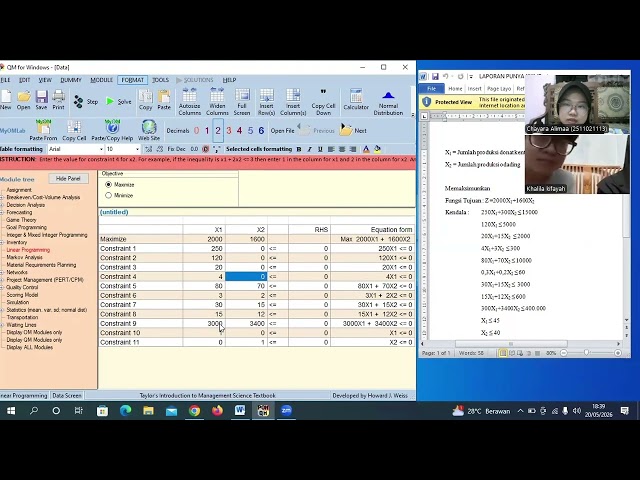640x480 pixels.
Task: Click Insert Column(s) icon
Action: tap(293, 102)
